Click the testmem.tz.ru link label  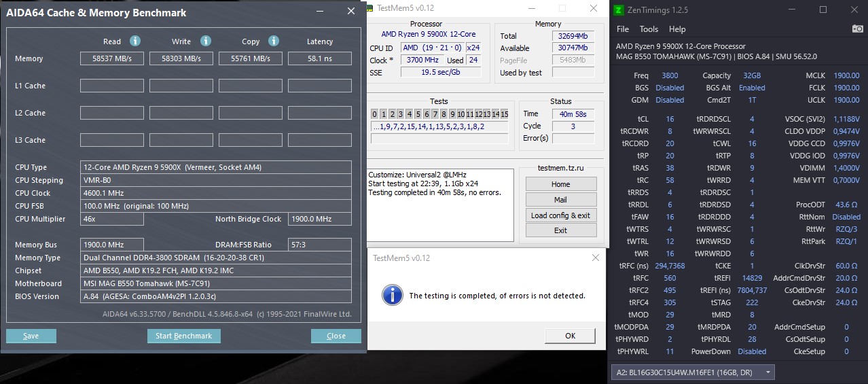[x=560, y=168]
